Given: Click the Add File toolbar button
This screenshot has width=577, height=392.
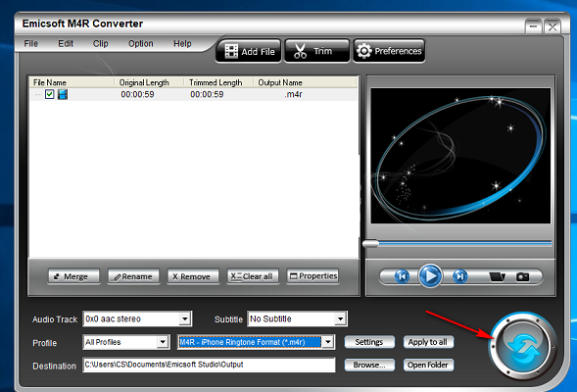Looking at the screenshot, I should [249, 51].
